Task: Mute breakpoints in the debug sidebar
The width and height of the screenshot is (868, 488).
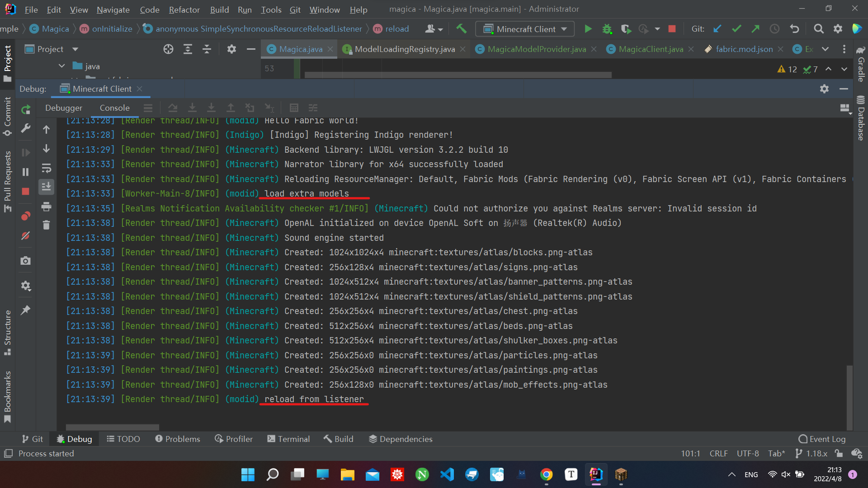Action: (x=26, y=235)
